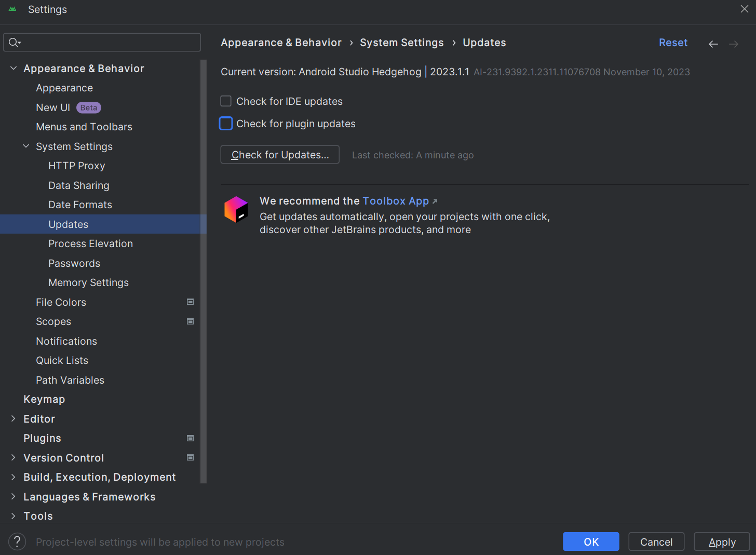Open HTTP Proxy settings
The width and height of the screenshot is (756, 555).
(77, 166)
